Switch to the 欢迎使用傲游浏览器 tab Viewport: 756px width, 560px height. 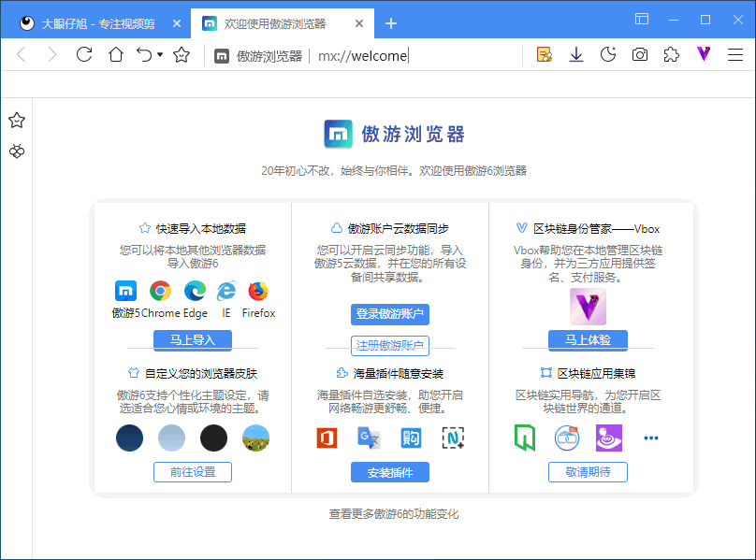pos(275,23)
